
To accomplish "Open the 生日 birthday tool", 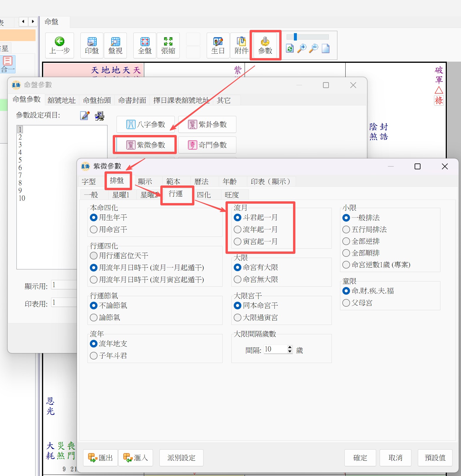I will tap(218, 42).
